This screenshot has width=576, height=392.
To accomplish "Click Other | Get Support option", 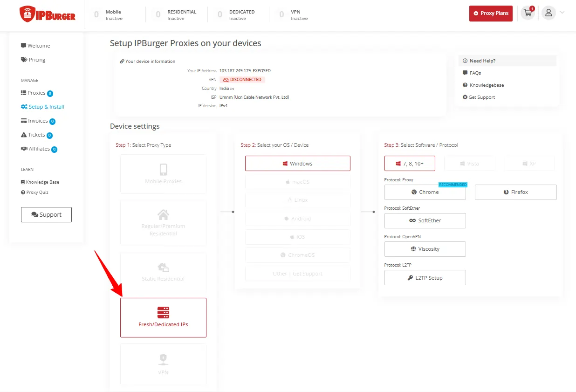I will coord(298,274).
